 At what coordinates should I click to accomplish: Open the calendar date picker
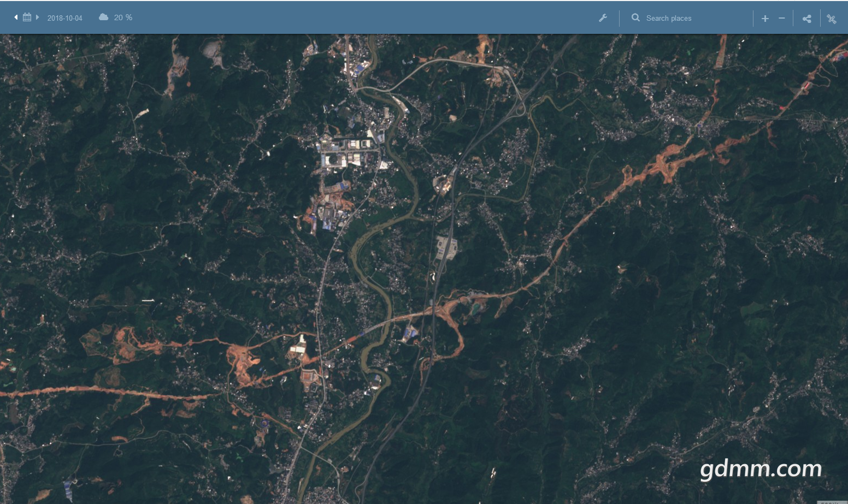[x=27, y=17]
